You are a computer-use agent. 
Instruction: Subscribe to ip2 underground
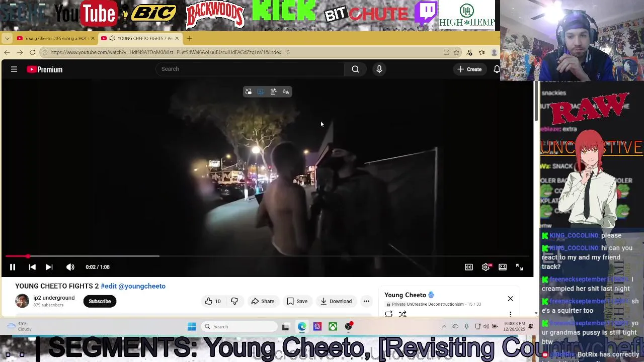(100, 301)
